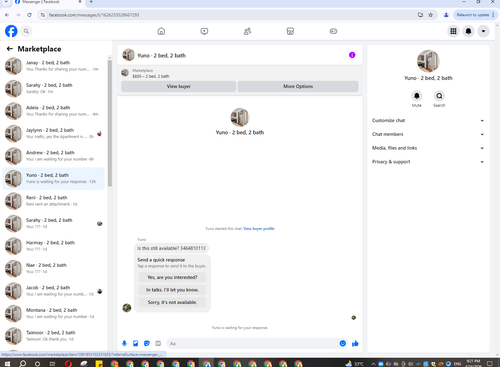Click the View buyer button
Viewport: 500px width, 367px height.
pyautogui.click(x=179, y=86)
